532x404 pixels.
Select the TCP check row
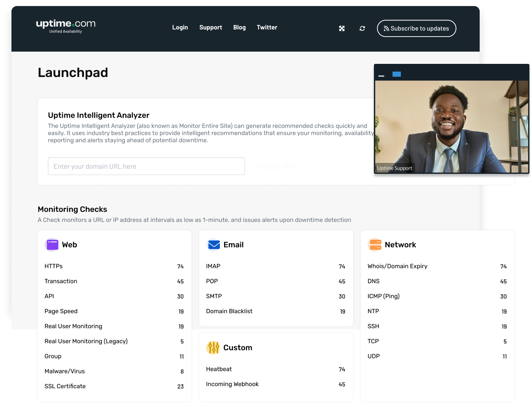click(x=437, y=341)
